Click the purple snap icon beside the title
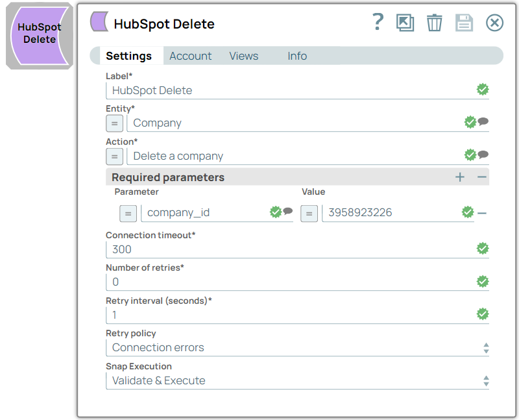The width and height of the screenshot is (519, 420). click(x=99, y=21)
